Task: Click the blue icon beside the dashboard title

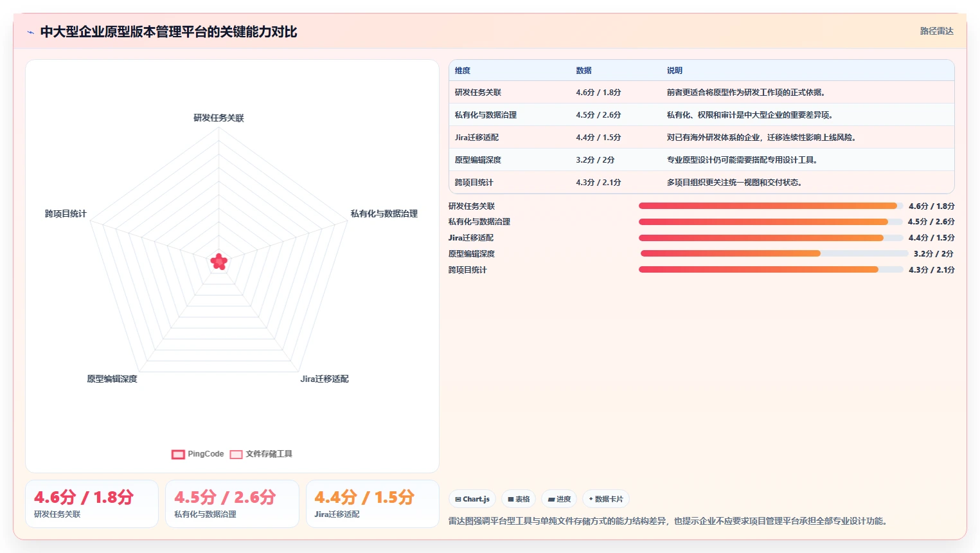Action: pos(30,32)
